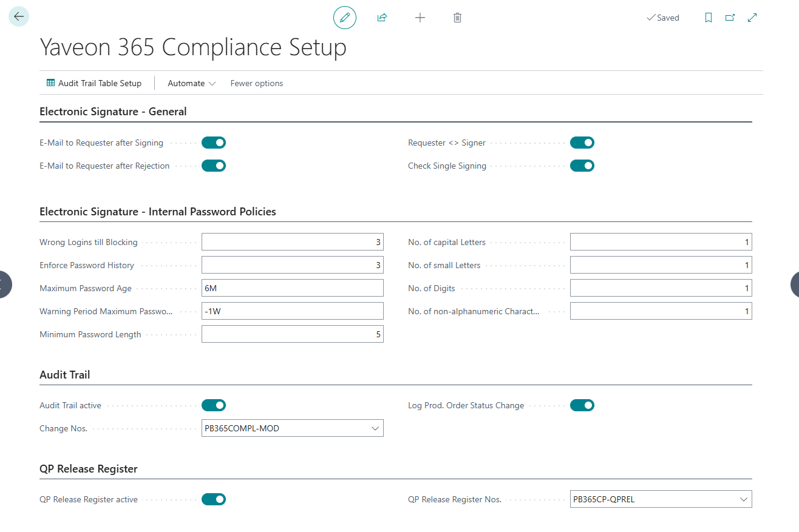
Task: Click the Yaveon 365 Compliance Setup title
Action: coord(193,47)
